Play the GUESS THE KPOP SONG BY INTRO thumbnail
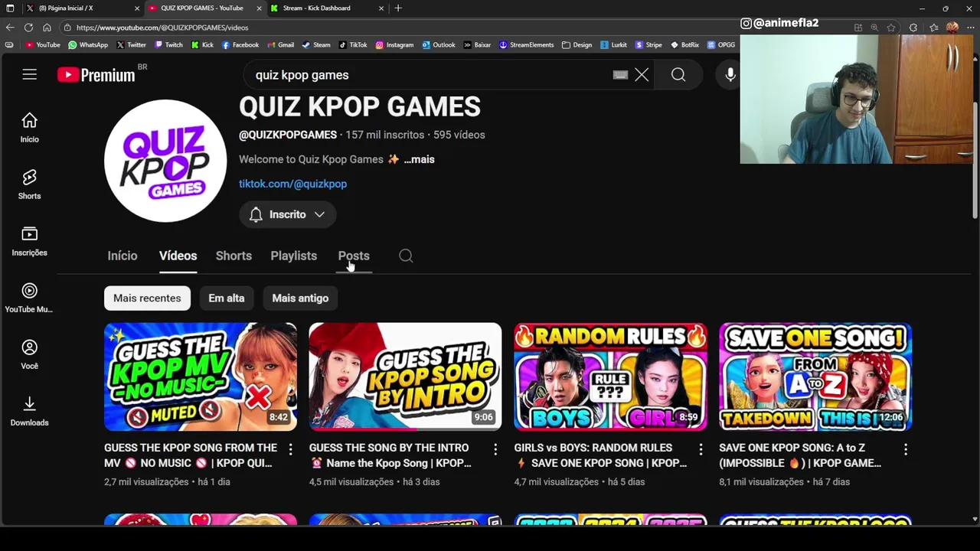Screen dimensions: 980x551 coord(406,377)
